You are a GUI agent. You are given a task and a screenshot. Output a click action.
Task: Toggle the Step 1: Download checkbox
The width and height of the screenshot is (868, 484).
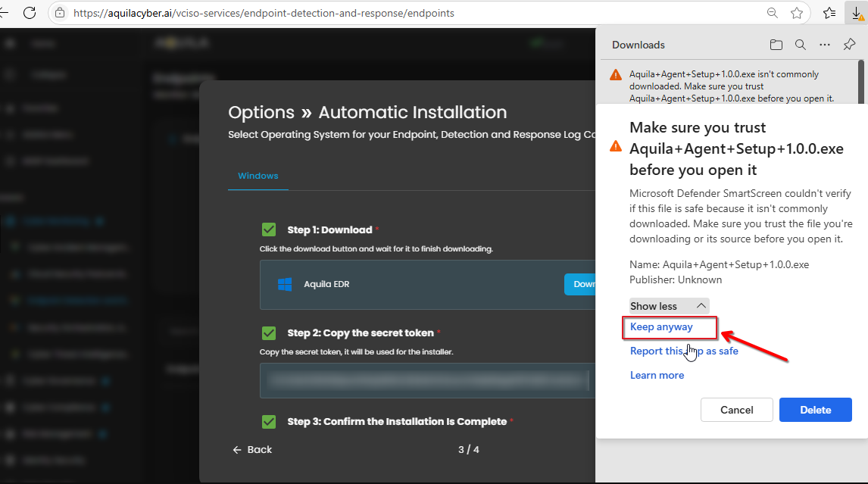click(268, 230)
